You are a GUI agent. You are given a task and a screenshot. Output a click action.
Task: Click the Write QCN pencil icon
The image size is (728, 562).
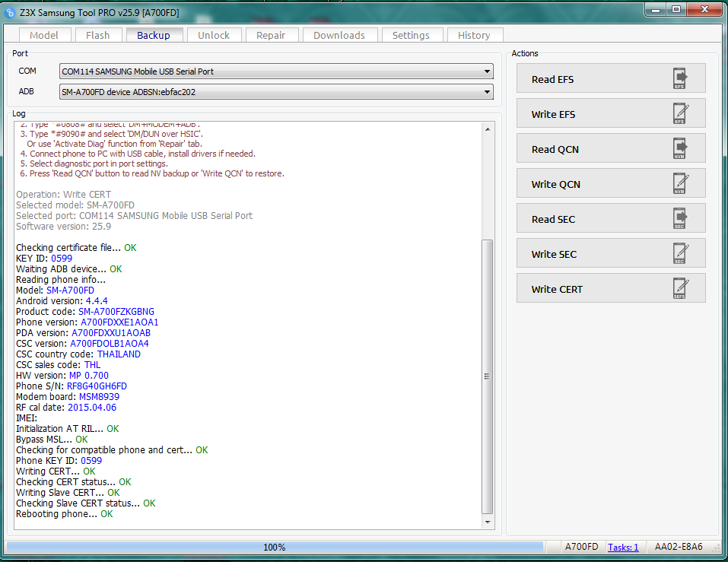coord(680,183)
